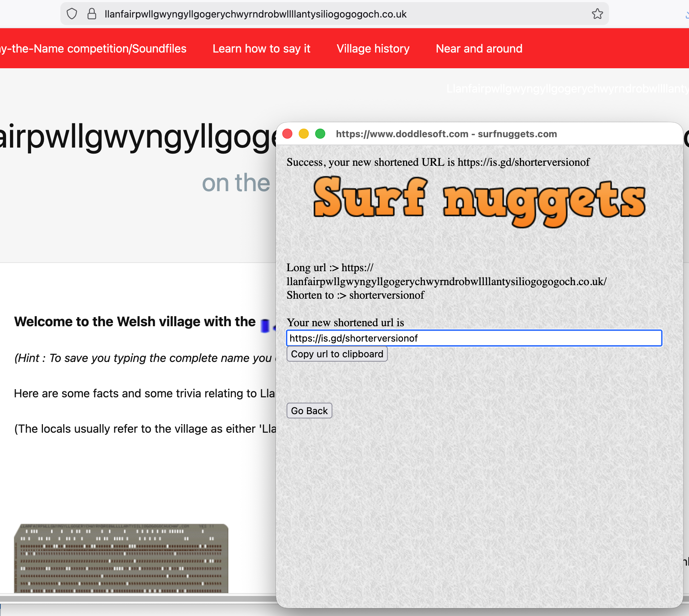Close the surfnuggets popup with red button
The height and width of the screenshot is (616, 689).
pyautogui.click(x=287, y=134)
